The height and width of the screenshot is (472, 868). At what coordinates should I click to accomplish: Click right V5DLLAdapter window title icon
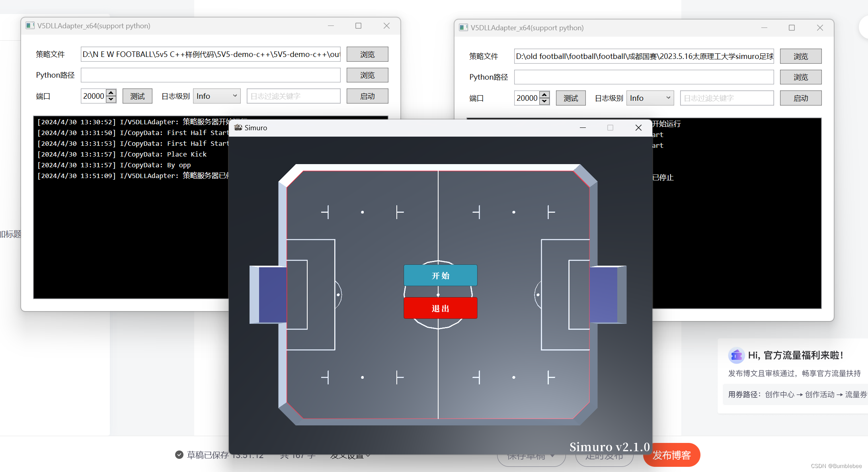click(x=463, y=28)
